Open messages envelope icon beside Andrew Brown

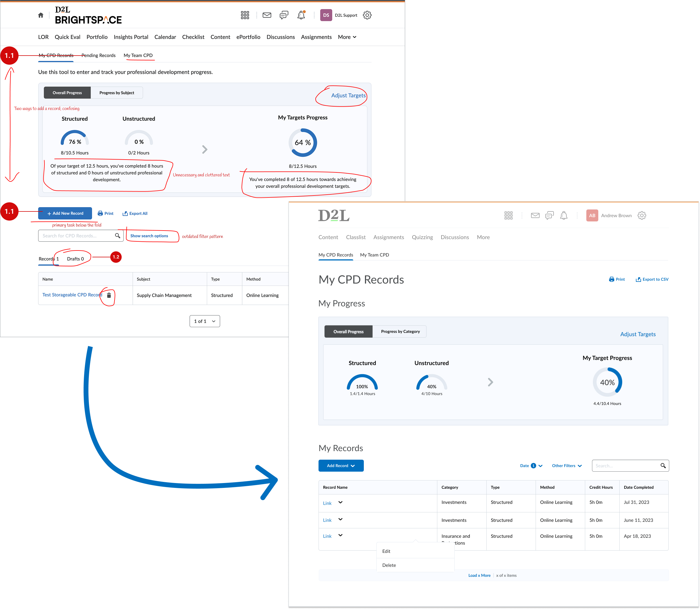click(x=535, y=215)
